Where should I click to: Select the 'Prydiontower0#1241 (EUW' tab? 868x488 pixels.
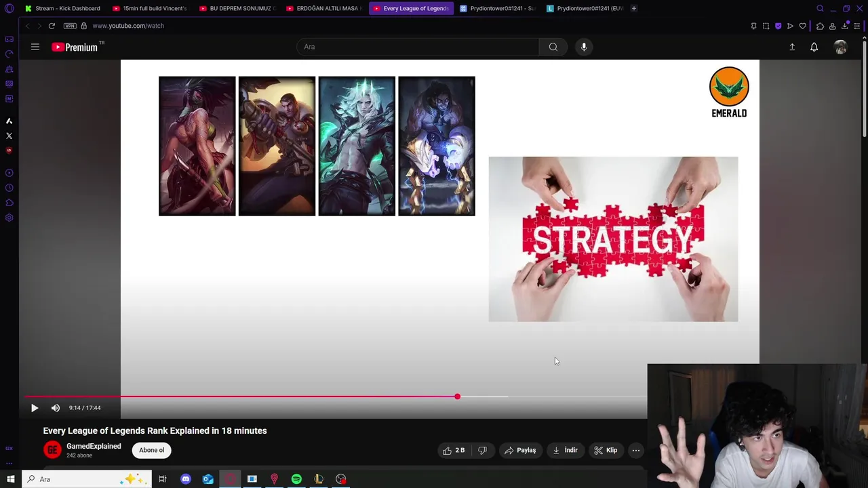pos(584,8)
